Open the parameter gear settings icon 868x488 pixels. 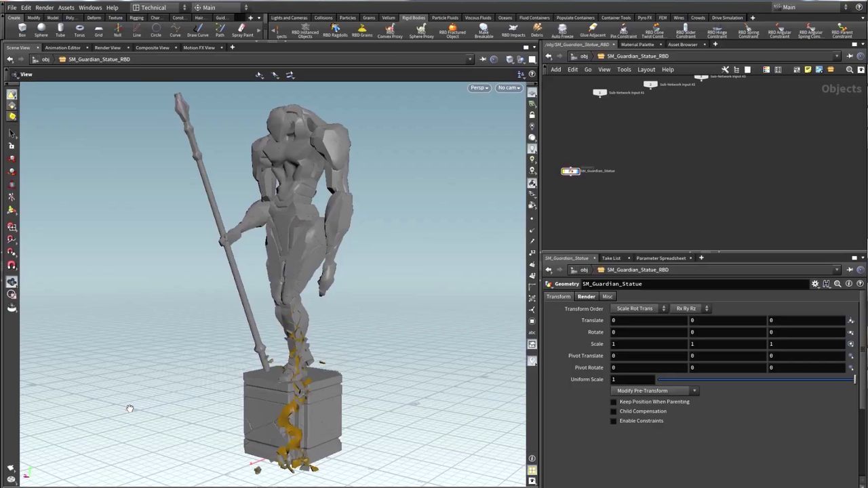pos(815,284)
